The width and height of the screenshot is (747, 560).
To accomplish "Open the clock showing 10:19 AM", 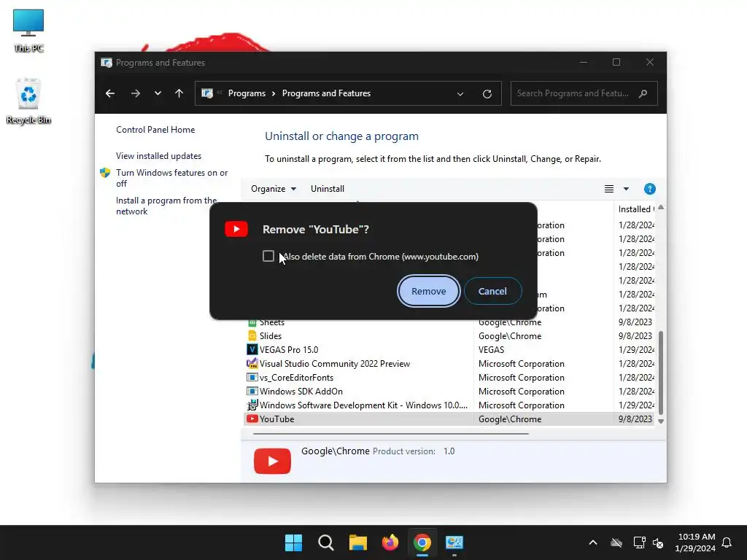I will [695, 542].
